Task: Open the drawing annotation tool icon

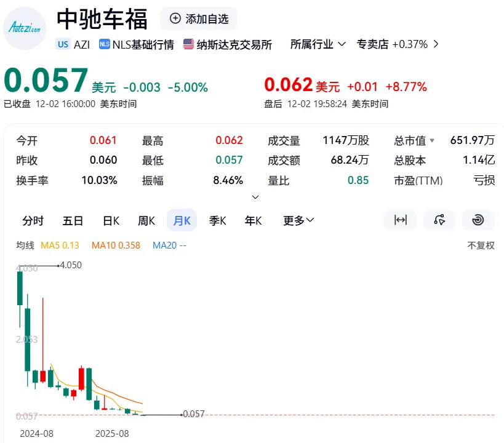Action: tap(439, 220)
